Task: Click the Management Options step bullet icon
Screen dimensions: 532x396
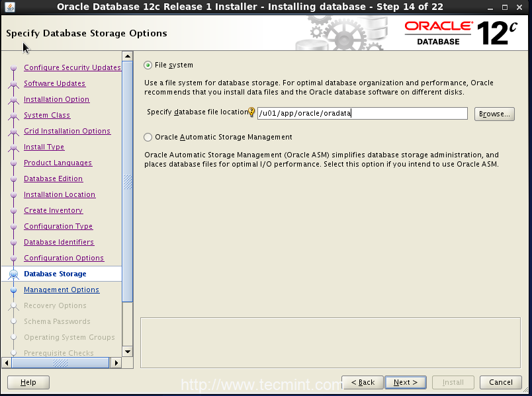Action: click(x=14, y=290)
